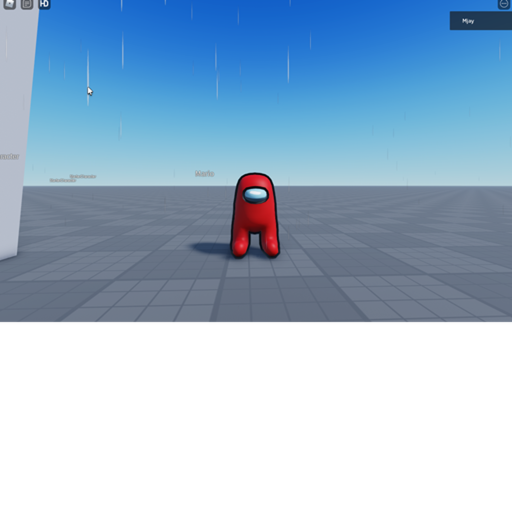Viewport: 512px width, 512px height.
Task: Click the upper distant player name tag
Action: pos(83,176)
